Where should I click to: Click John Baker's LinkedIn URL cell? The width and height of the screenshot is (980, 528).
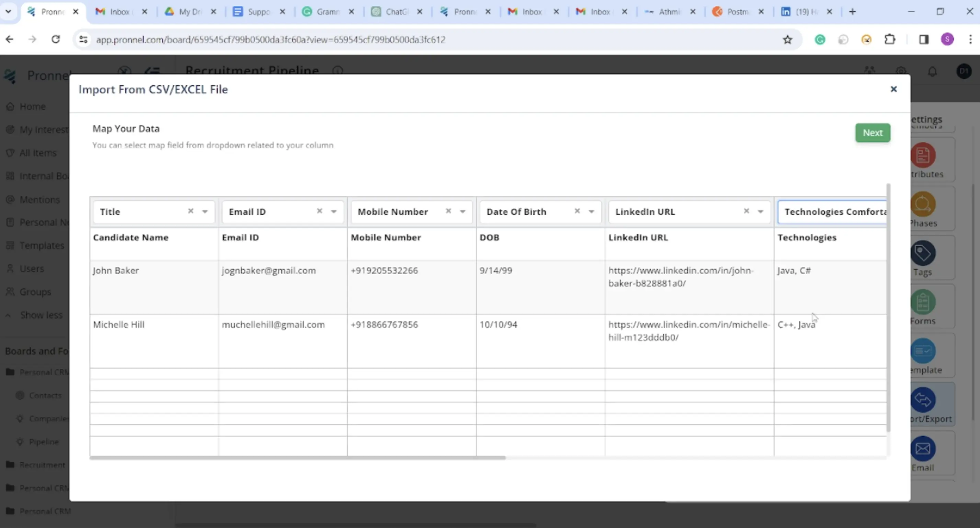(x=689, y=287)
